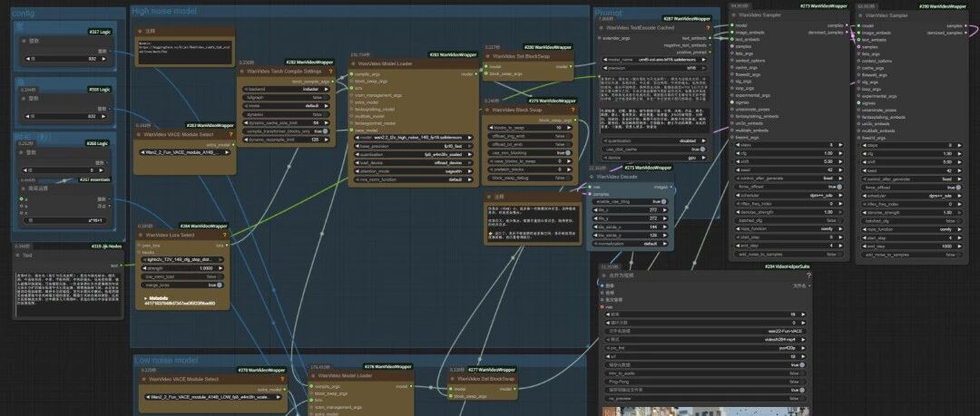Image resolution: width=980 pixels, height=416 pixels.
Task: Select the lora file combo in Lora Select
Action: [x=183, y=259]
